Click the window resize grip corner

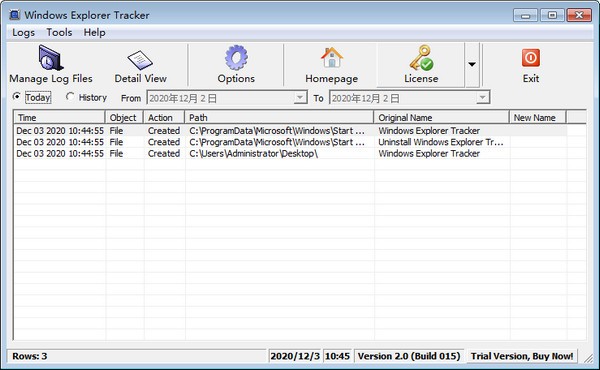589,359
